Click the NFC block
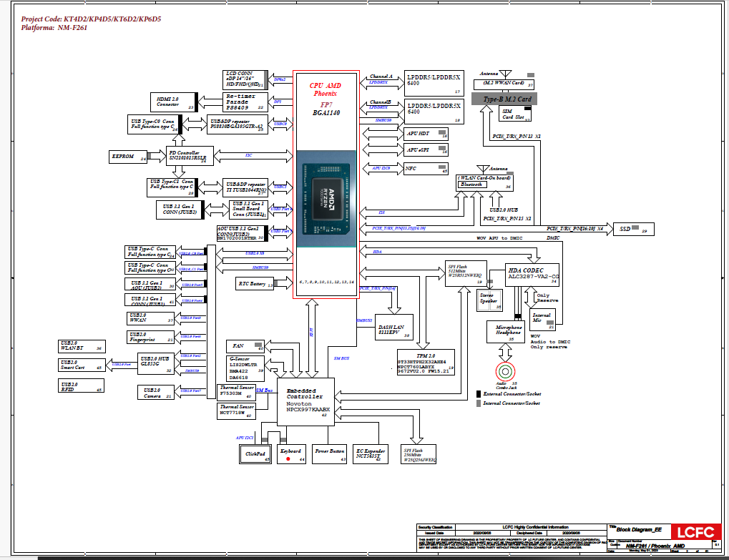This screenshot has width=729, height=560. click(x=426, y=168)
